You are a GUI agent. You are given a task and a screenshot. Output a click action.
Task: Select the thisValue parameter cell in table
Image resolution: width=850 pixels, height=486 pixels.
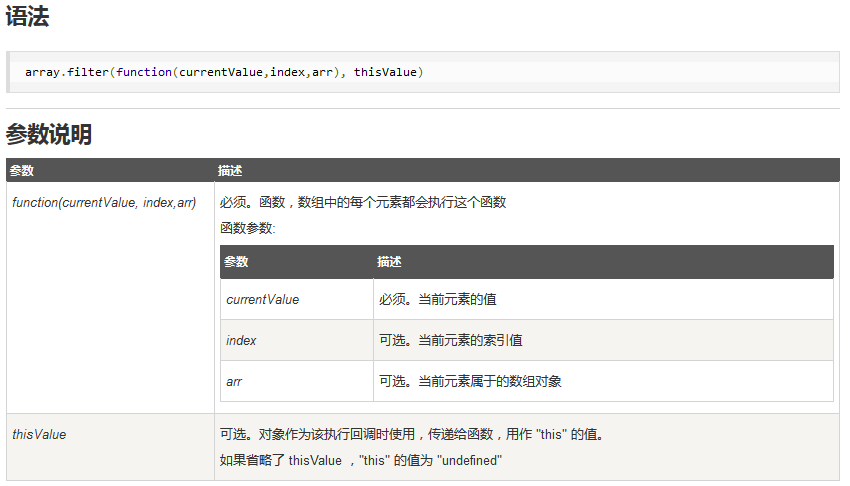pos(111,447)
